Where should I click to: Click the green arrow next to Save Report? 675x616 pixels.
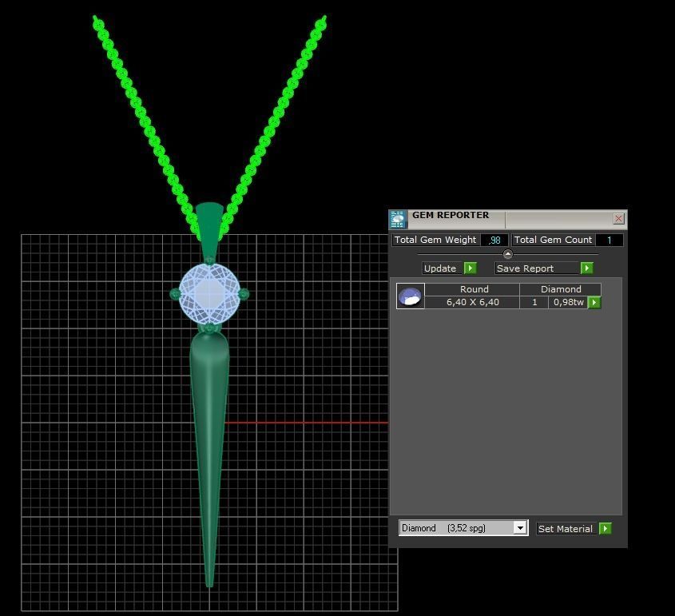[586, 268]
